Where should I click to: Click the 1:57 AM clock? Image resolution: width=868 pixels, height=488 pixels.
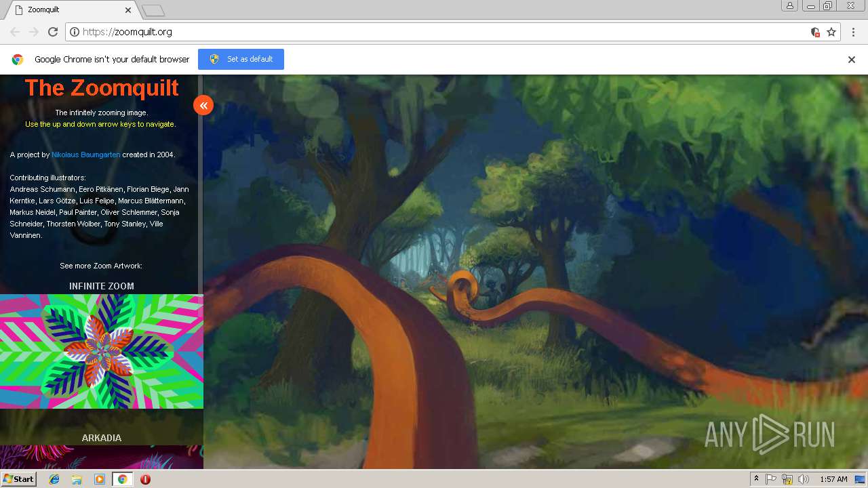(x=833, y=479)
